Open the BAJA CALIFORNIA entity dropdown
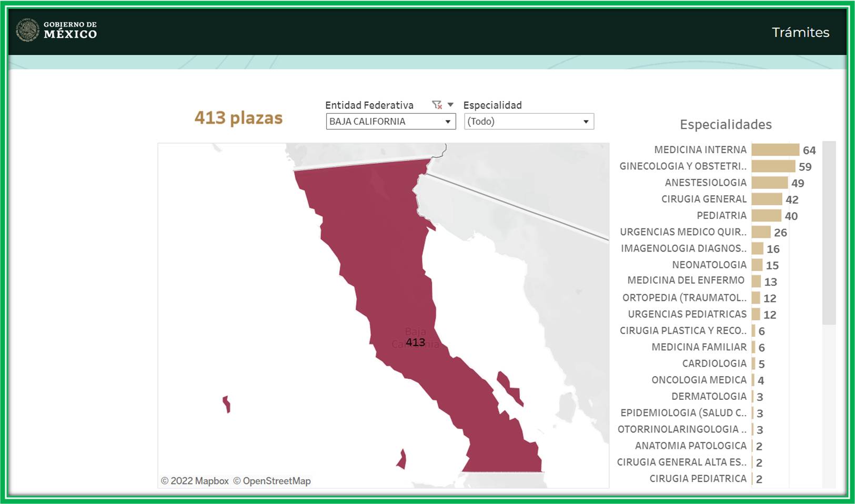Viewport: 855px width, 504px height. coord(390,122)
